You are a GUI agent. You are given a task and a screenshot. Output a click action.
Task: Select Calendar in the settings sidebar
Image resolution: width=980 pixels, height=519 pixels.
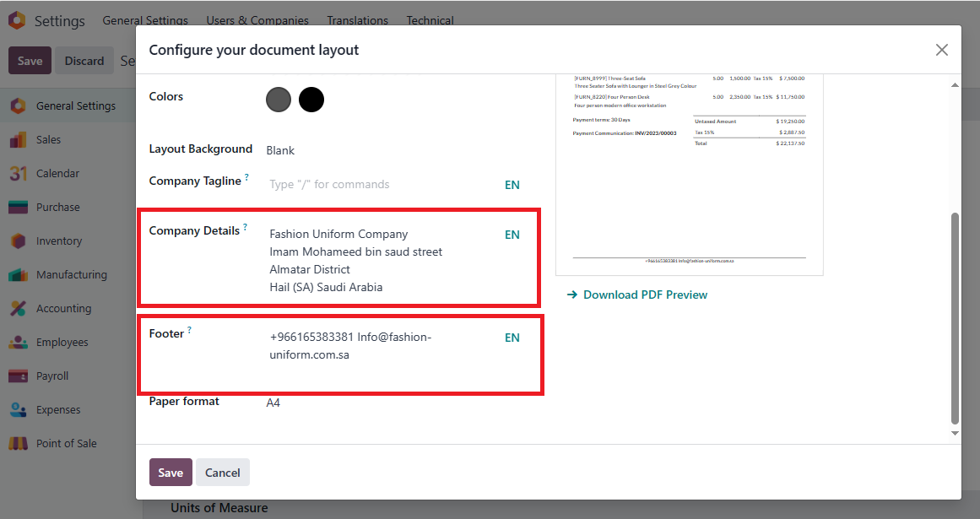point(57,174)
